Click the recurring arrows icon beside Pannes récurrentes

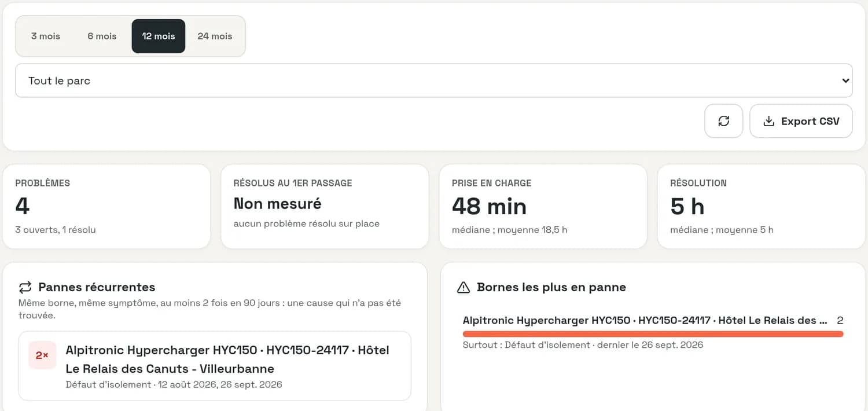pos(25,287)
